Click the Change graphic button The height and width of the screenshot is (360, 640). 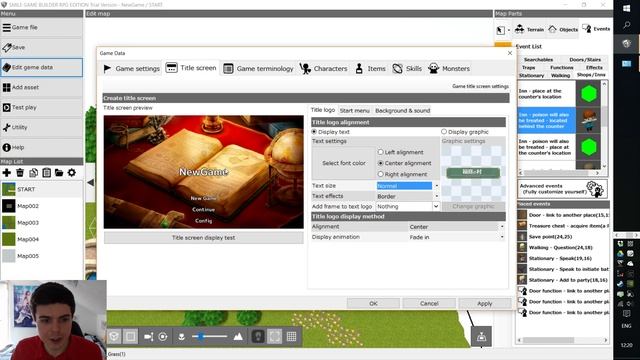tap(473, 207)
